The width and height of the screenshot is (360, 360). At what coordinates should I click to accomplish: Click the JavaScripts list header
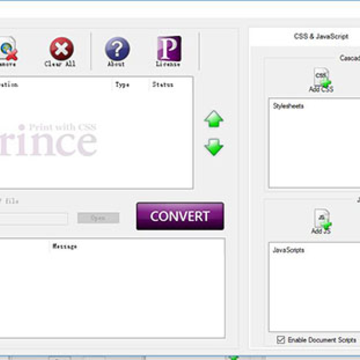(288, 250)
